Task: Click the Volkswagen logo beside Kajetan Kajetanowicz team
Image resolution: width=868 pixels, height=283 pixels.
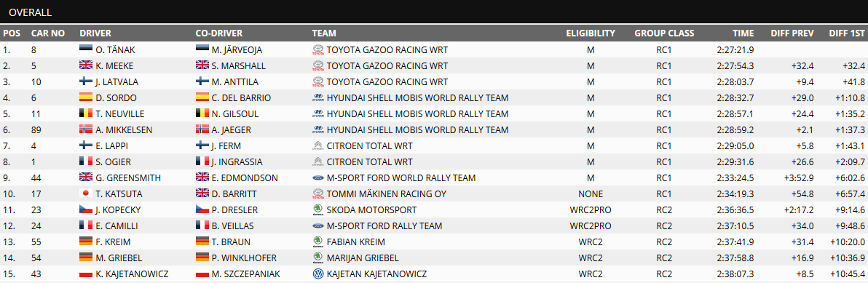Action: click(318, 274)
